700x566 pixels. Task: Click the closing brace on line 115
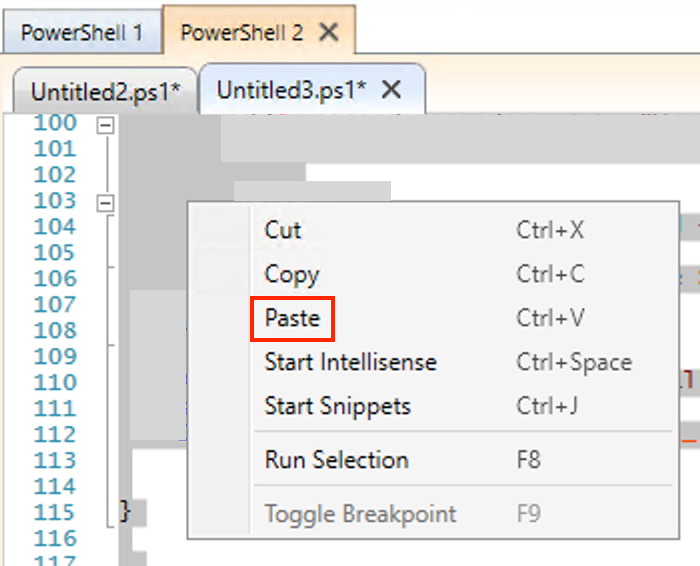(125, 512)
